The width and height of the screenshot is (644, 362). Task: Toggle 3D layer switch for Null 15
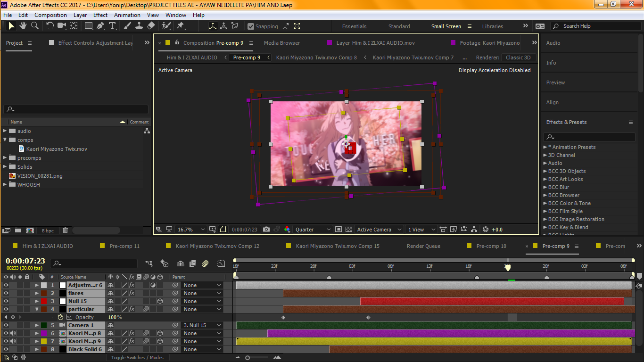coord(160,301)
